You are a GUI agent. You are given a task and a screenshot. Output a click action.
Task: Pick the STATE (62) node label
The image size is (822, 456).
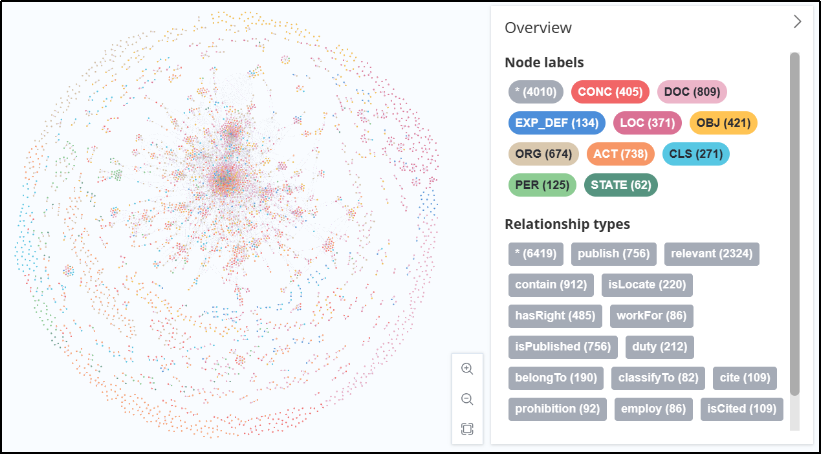click(621, 185)
